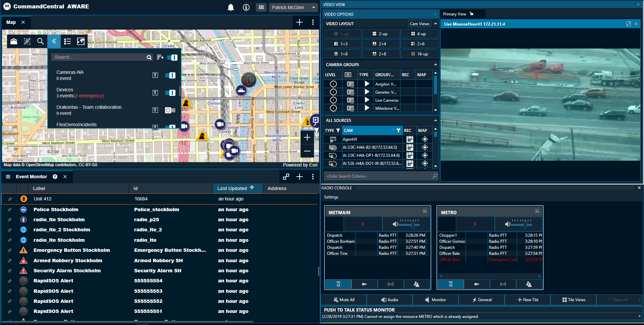Toggle Devices label display
Image resolution: width=644 pixels, height=325 pixels.
(155, 93)
